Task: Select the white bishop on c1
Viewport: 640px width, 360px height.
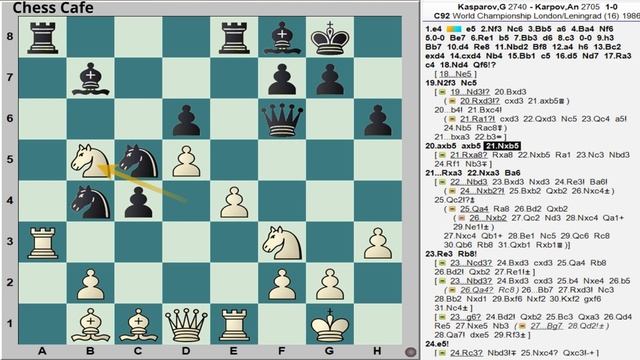Action: pyautogui.click(x=138, y=325)
